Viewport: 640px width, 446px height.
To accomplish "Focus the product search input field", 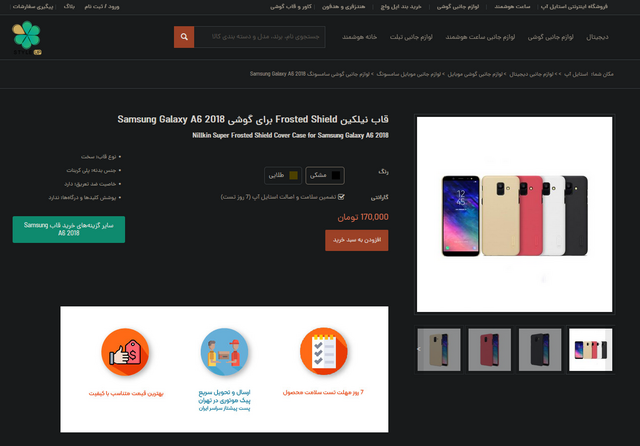I will tap(260, 37).
